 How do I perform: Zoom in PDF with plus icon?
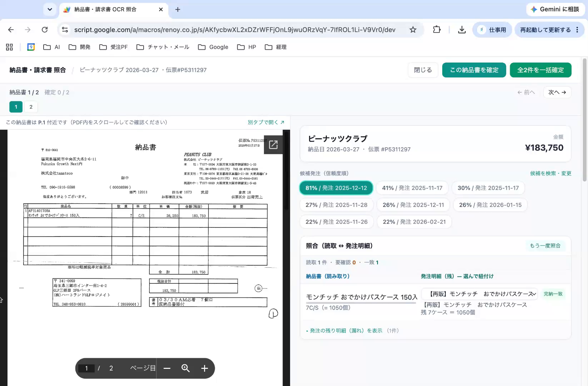click(204, 368)
